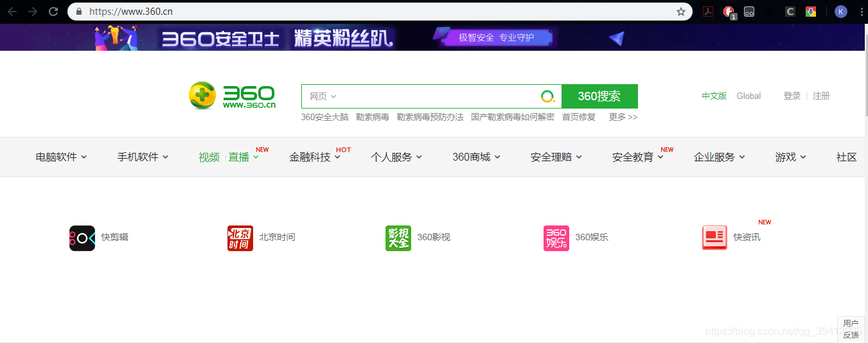Open the 快剪辑 app icon
868x343 pixels.
pyautogui.click(x=82, y=238)
